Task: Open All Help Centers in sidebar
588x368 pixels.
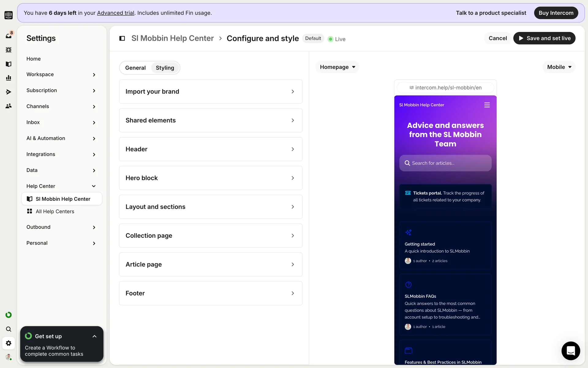Action: pyautogui.click(x=55, y=211)
